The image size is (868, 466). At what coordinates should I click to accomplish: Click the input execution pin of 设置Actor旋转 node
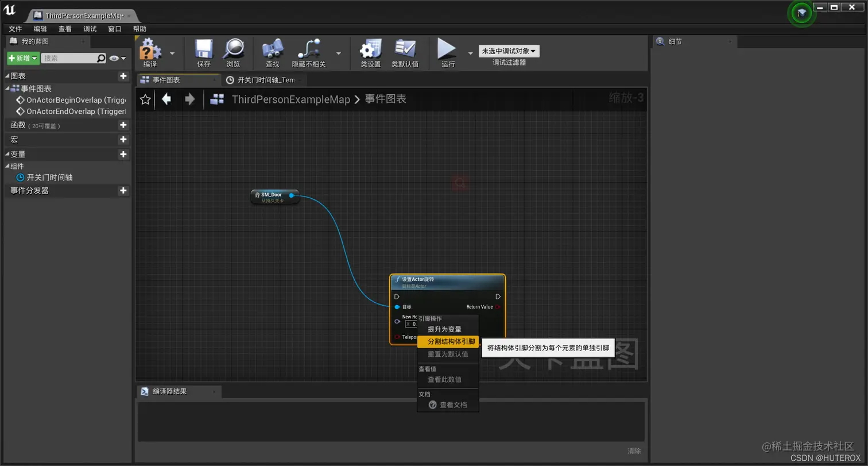click(x=397, y=296)
